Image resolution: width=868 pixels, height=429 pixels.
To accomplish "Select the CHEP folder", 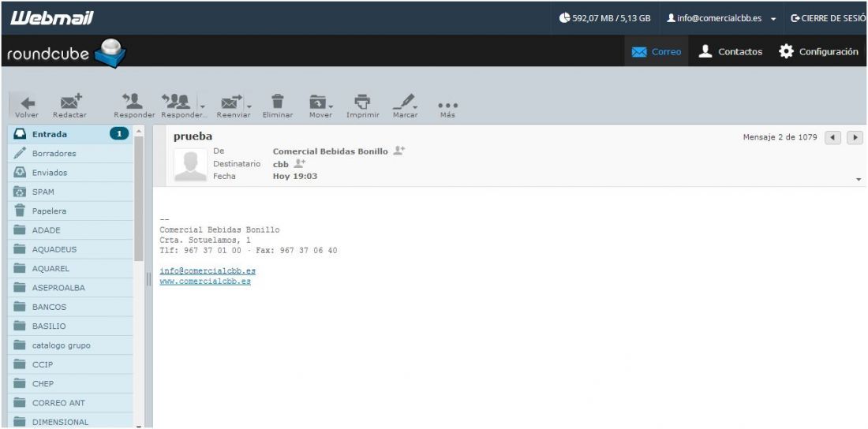I will [70, 383].
